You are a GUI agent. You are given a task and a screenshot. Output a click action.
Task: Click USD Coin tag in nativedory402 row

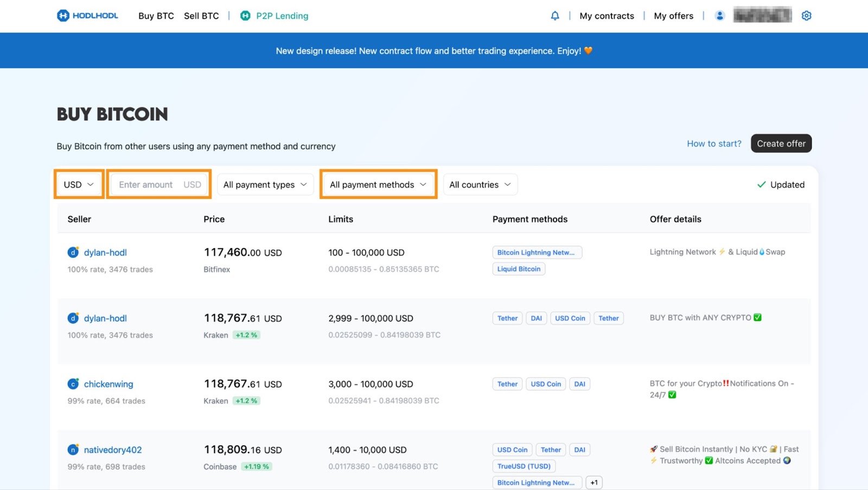(x=512, y=449)
